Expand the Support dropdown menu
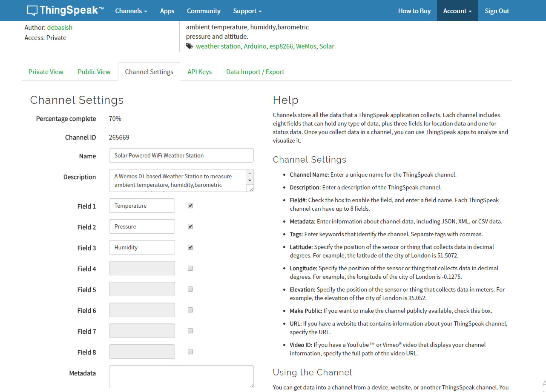The image size is (546, 392). [247, 11]
